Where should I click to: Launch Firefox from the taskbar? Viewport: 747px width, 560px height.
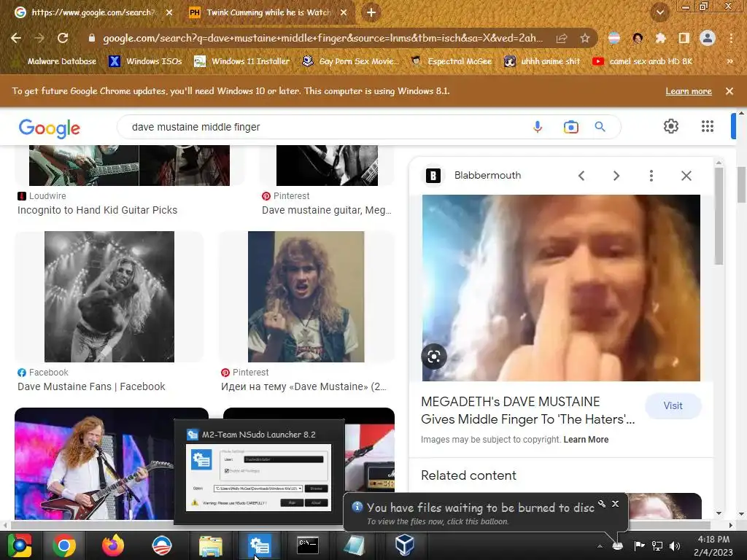pyautogui.click(x=113, y=545)
